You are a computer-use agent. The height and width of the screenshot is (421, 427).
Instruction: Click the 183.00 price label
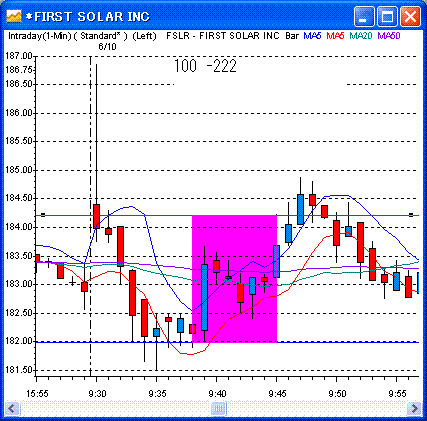coord(19,284)
